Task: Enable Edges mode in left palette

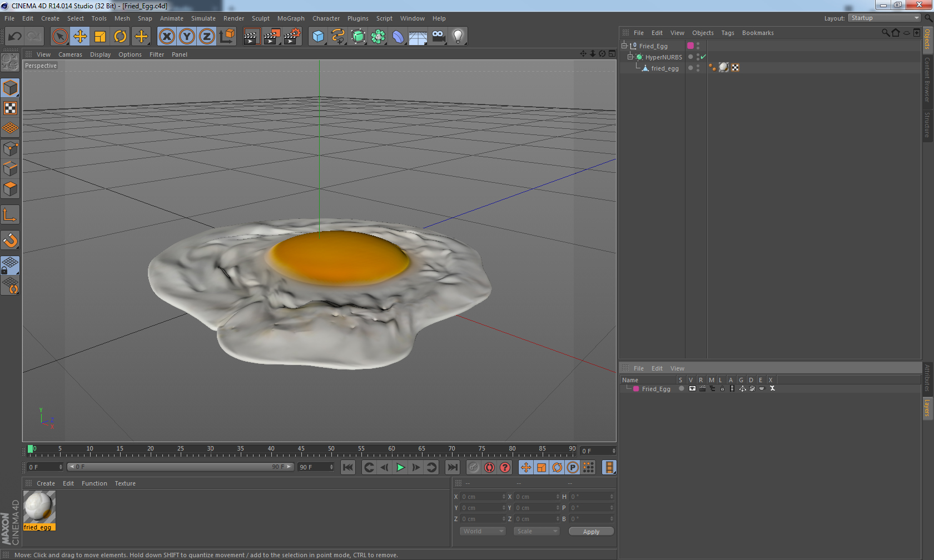Action: click(10, 169)
